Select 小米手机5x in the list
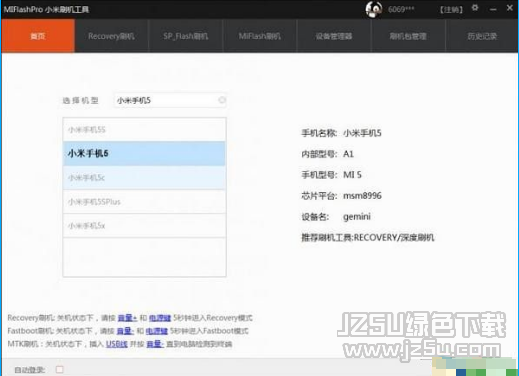519x376 pixels. [x=144, y=226]
